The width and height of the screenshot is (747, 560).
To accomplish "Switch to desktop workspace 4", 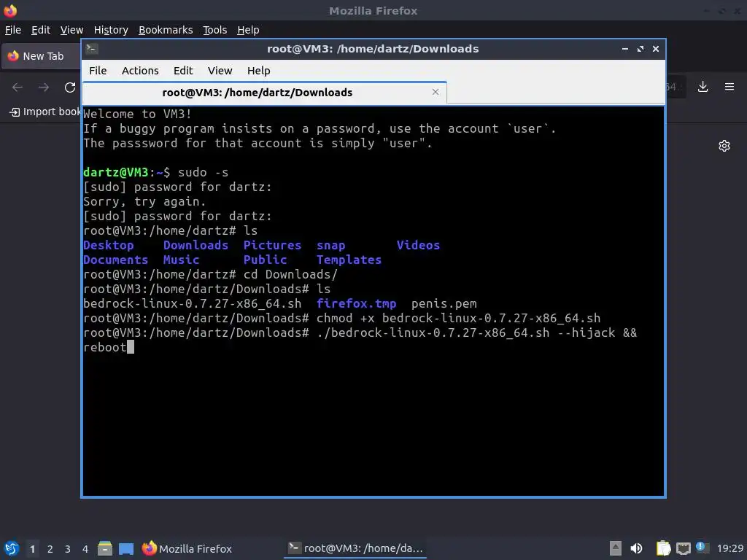I will point(85,549).
